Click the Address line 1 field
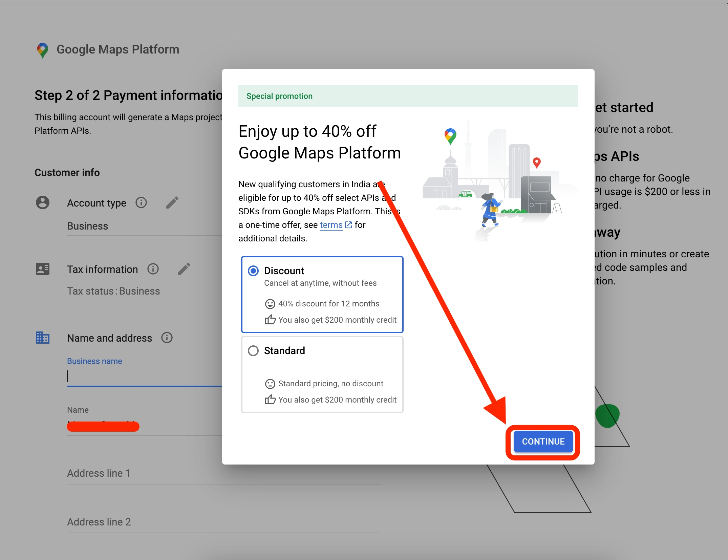728x560 pixels. coord(224,473)
